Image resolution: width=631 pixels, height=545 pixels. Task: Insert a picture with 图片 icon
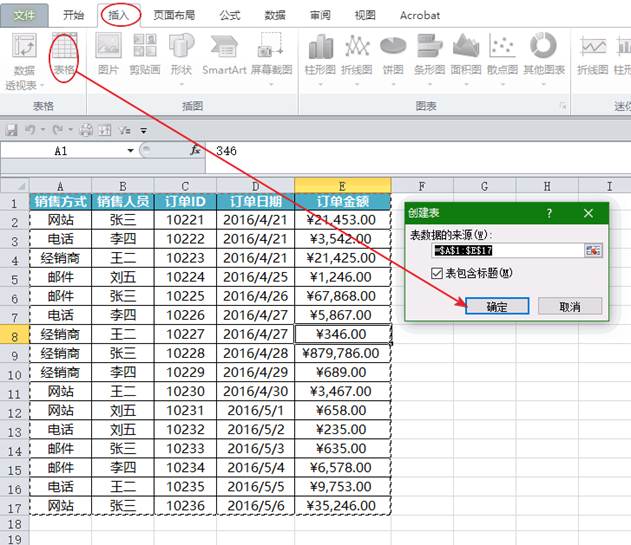108,55
